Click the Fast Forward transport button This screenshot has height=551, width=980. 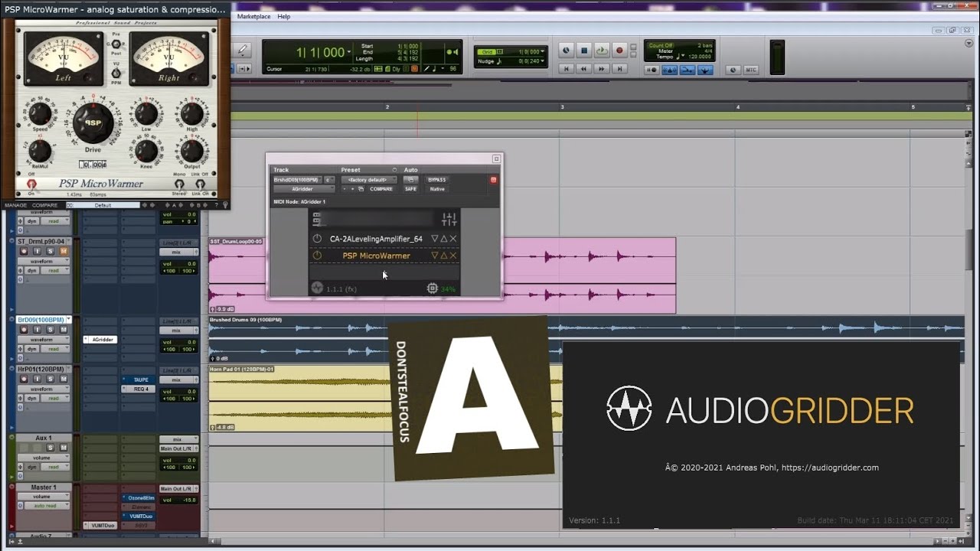[601, 69]
